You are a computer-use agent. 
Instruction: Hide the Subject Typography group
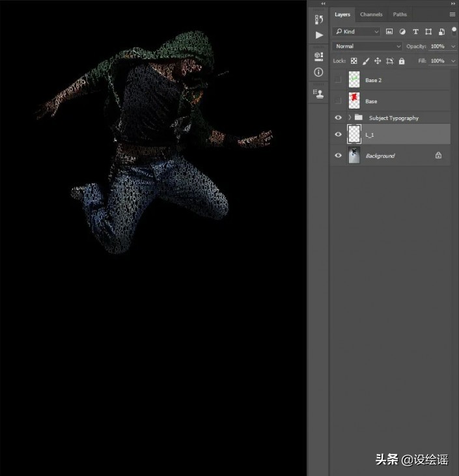pyautogui.click(x=337, y=118)
